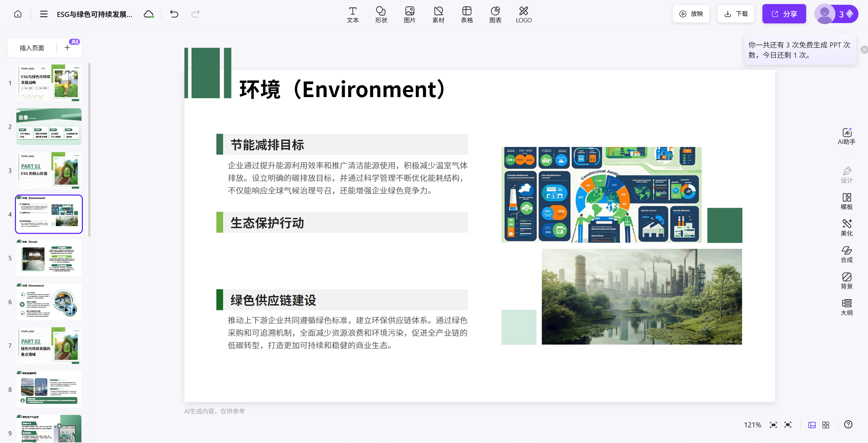868x443 pixels.
Task: Insert a table using 表格 icon
Action: tap(467, 15)
